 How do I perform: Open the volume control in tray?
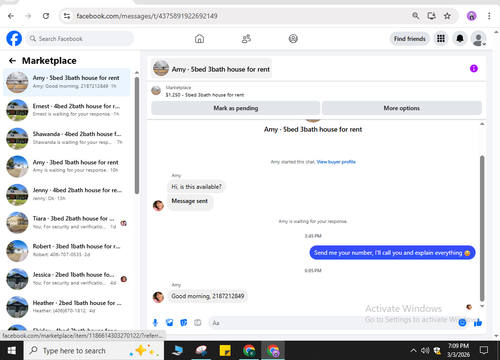coord(425,350)
